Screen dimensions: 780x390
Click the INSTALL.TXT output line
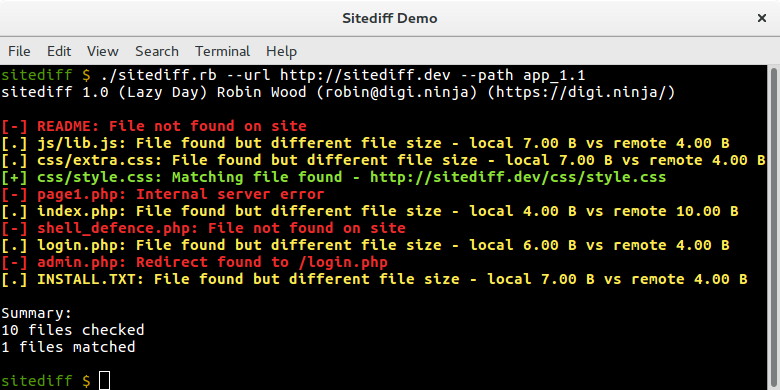point(374,279)
